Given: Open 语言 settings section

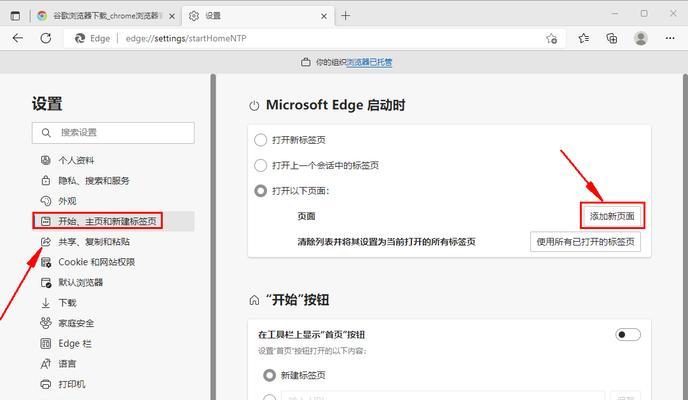Looking at the screenshot, I should (x=113, y=364).
